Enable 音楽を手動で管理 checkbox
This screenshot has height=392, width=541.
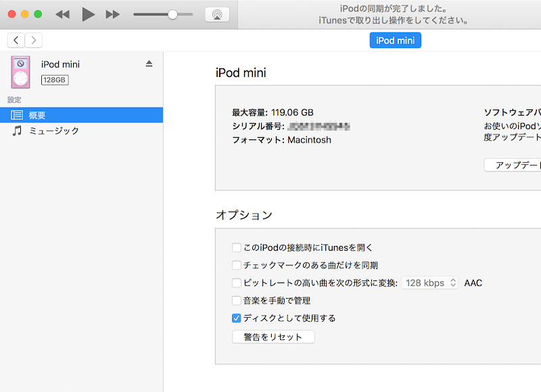point(236,301)
